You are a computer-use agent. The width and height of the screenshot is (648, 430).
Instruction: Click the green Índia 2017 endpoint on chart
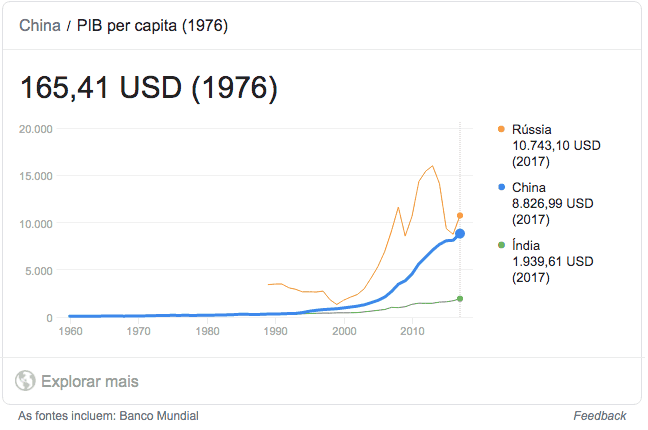click(x=460, y=299)
